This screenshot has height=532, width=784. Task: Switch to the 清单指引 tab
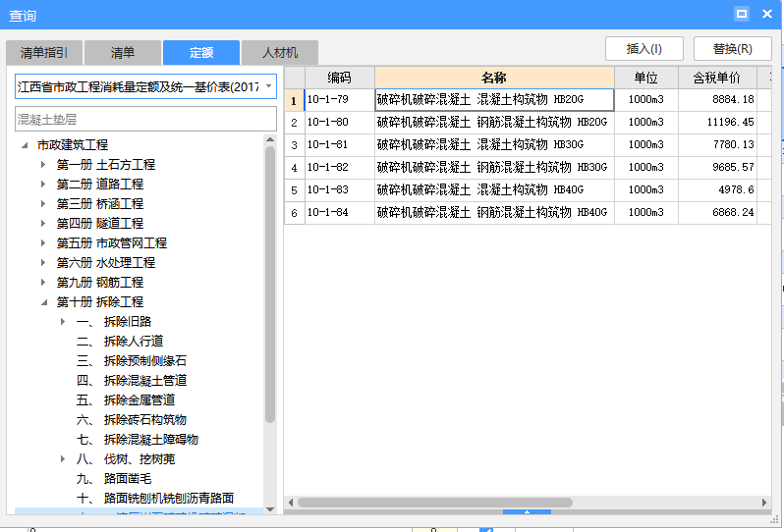pyautogui.click(x=44, y=53)
